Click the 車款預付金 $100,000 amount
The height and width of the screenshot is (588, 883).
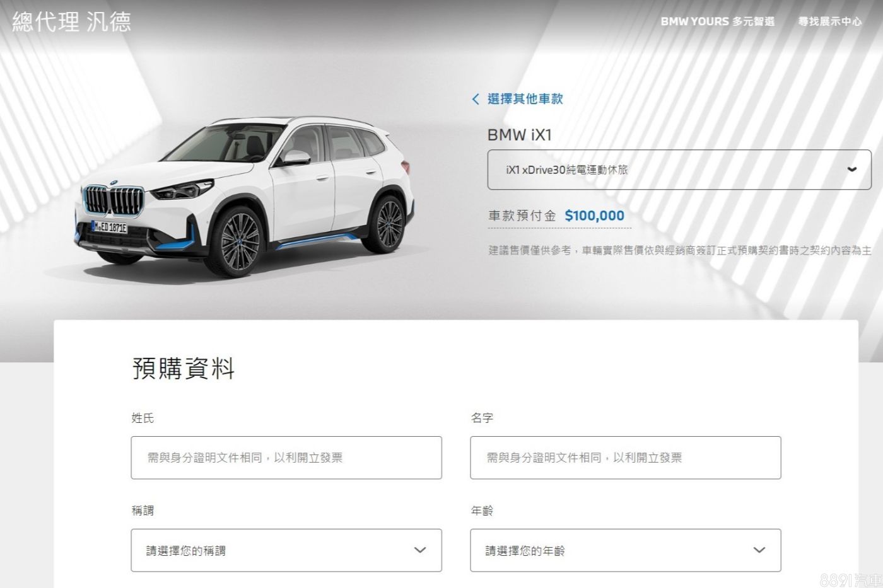point(595,216)
